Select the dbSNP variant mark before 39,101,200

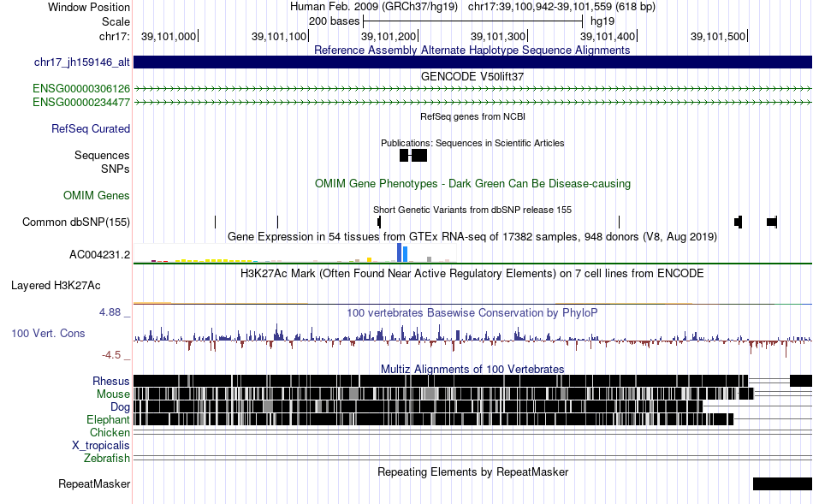point(379,222)
